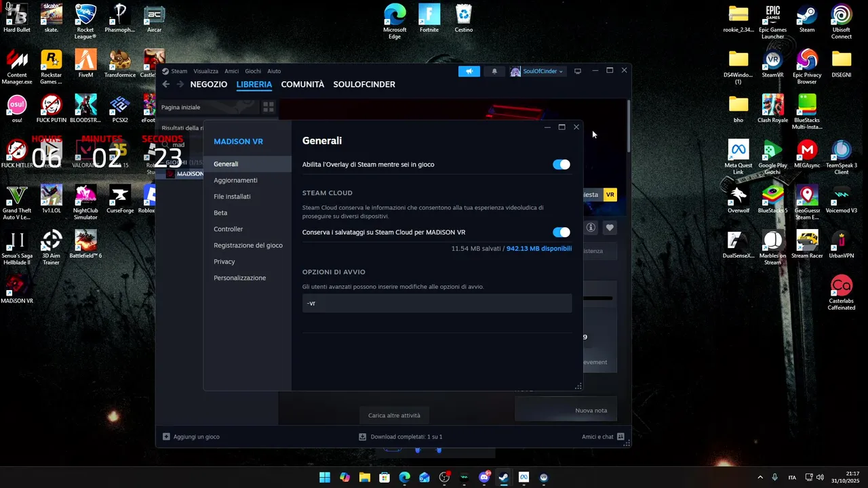Toggle Steam Cloud saves for MADiSON VR

pyautogui.click(x=561, y=232)
